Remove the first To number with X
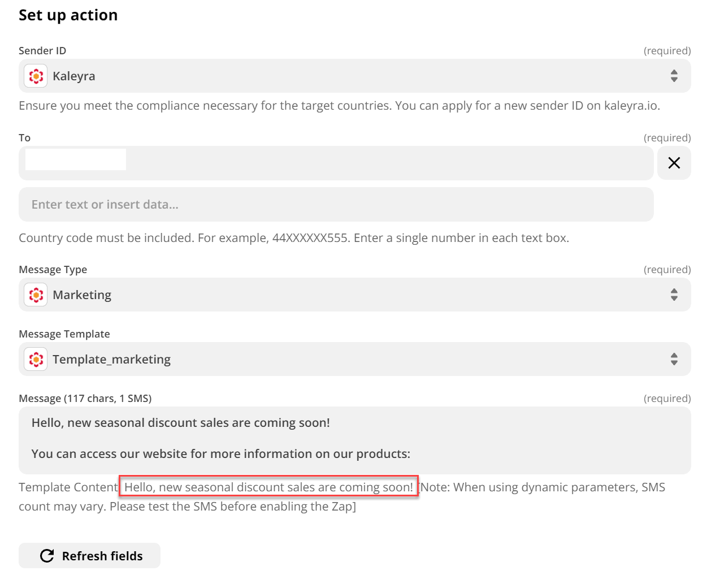Image resolution: width=707 pixels, height=588 pixels. pyautogui.click(x=674, y=163)
